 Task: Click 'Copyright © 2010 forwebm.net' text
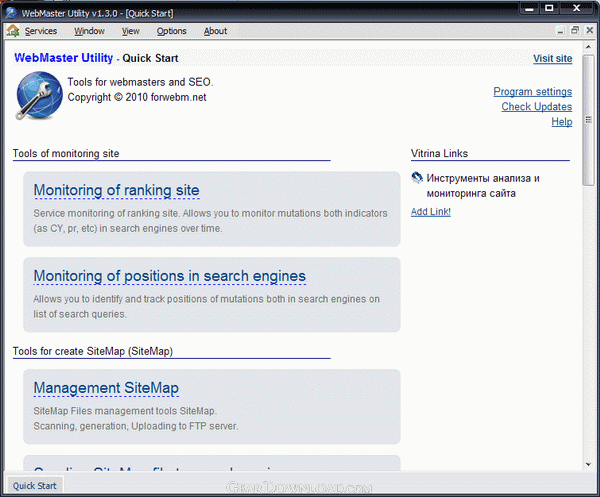tap(137, 97)
